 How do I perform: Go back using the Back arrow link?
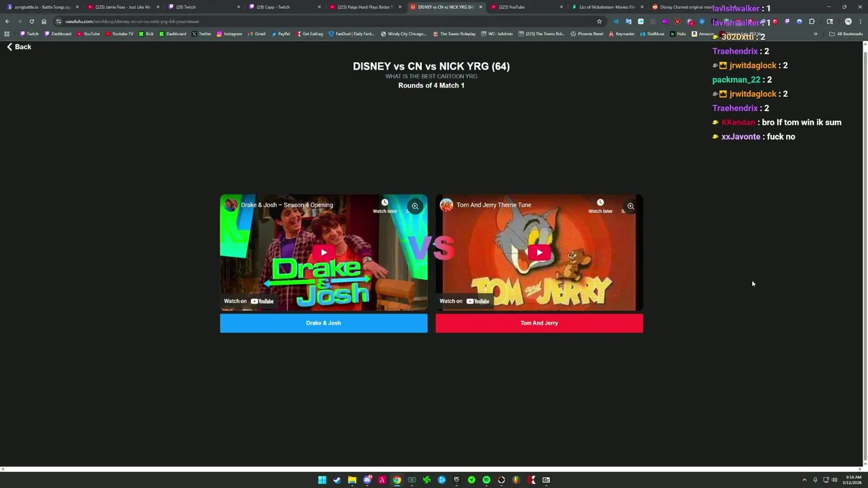point(18,47)
